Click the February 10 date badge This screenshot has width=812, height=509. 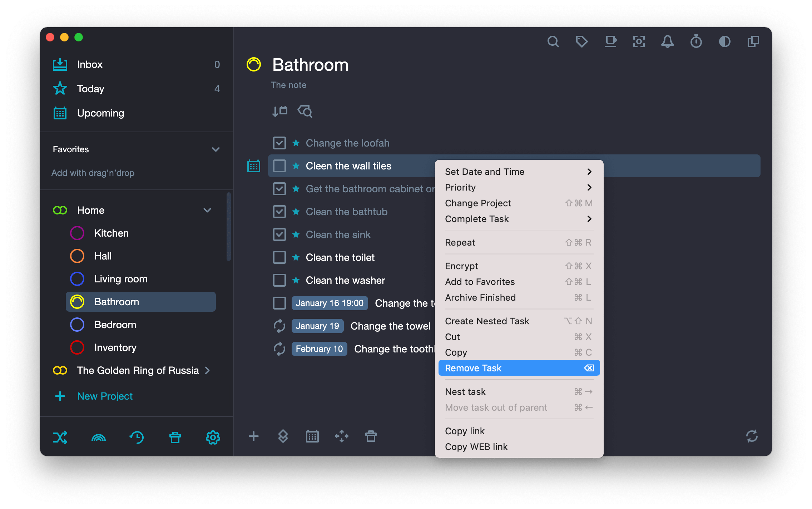[x=319, y=349]
